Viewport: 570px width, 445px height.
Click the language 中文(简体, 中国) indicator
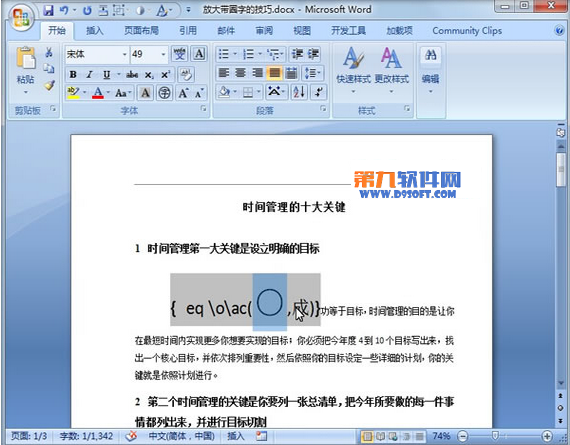click(181, 436)
